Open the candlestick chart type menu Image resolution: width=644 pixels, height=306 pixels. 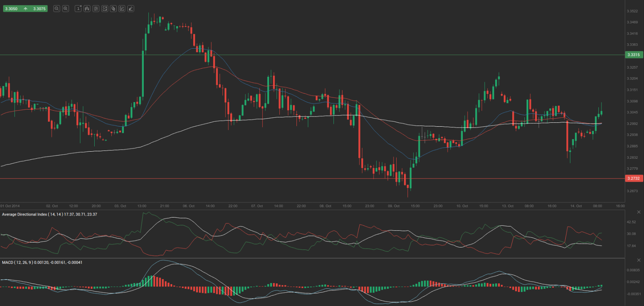pyautogui.click(x=87, y=9)
